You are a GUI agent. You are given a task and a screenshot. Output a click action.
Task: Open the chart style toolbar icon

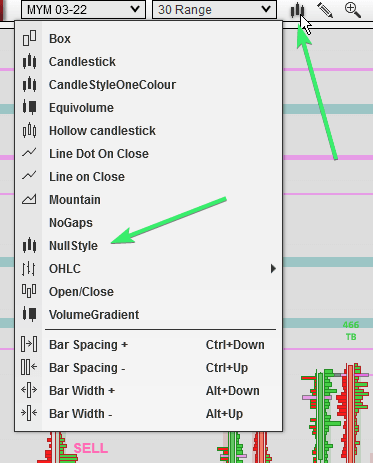(297, 10)
